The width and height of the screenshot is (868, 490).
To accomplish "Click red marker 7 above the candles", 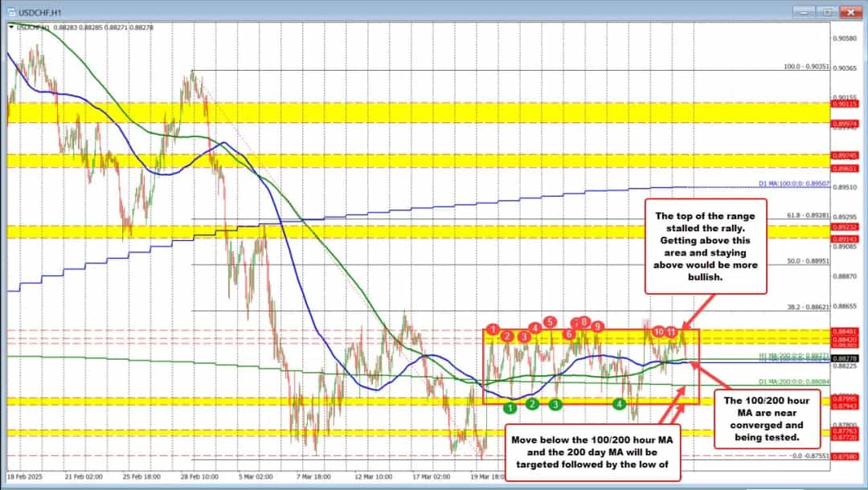I will click(575, 322).
